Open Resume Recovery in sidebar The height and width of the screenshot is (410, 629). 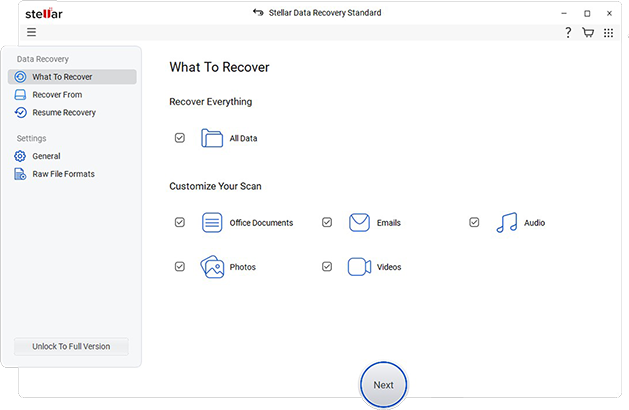(63, 113)
